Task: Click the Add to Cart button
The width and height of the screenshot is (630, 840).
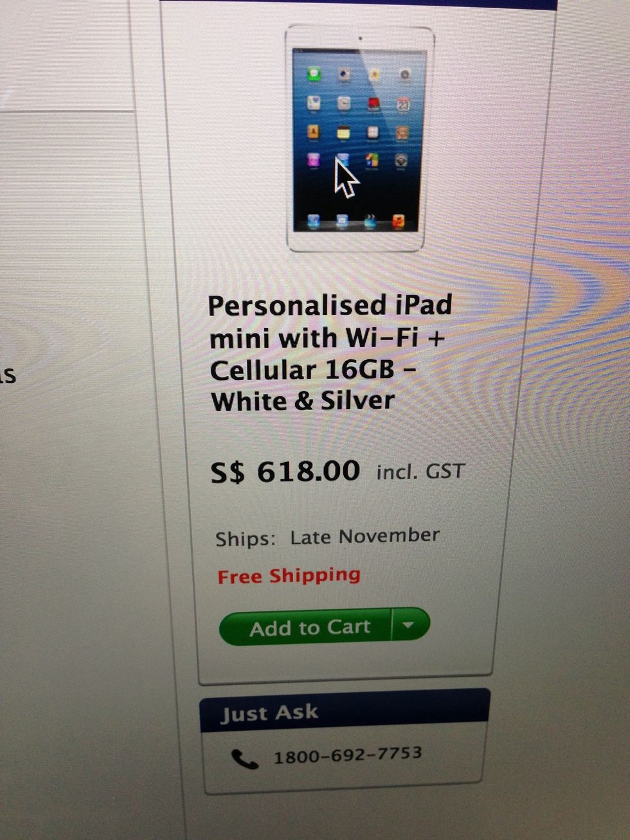Action: pyautogui.click(x=306, y=627)
